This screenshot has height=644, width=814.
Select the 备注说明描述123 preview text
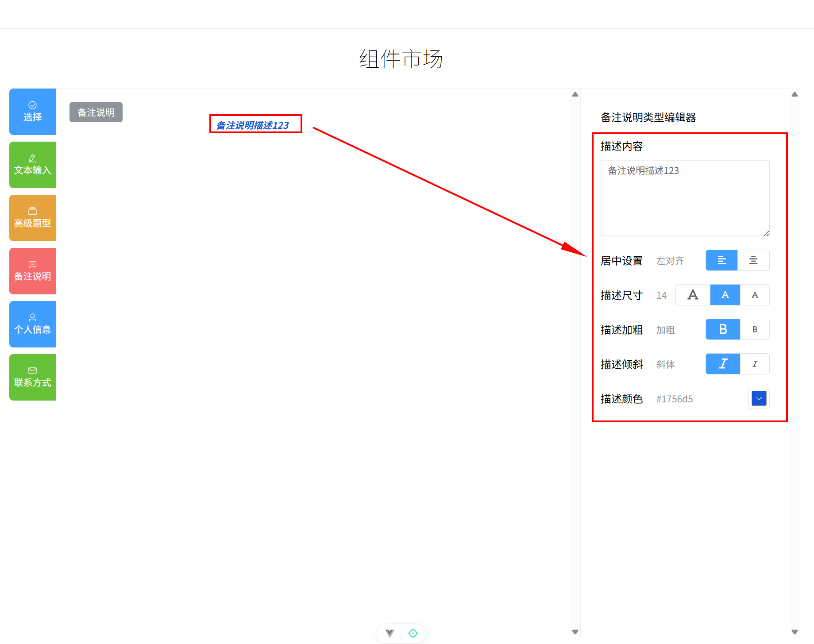click(x=253, y=125)
